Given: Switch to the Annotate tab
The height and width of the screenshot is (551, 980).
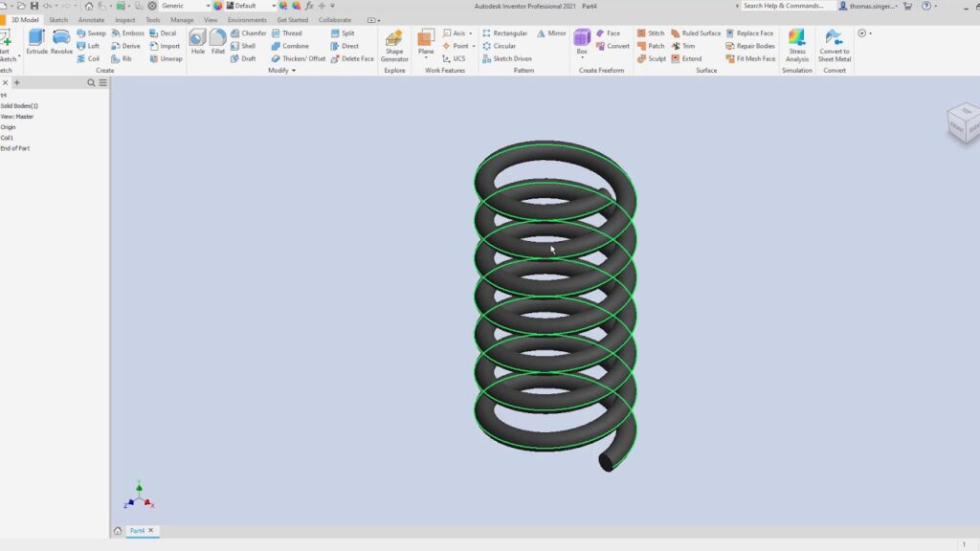Looking at the screenshot, I should 91,20.
